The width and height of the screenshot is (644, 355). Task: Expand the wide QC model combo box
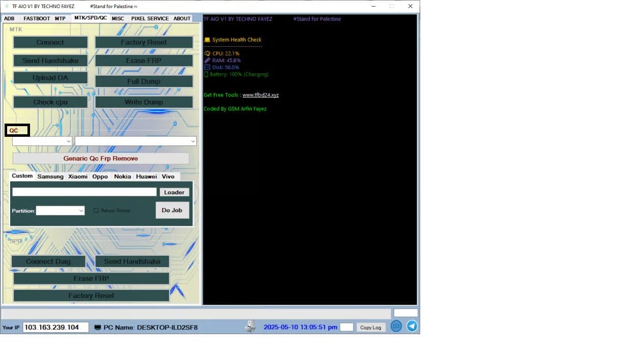(136, 141)
